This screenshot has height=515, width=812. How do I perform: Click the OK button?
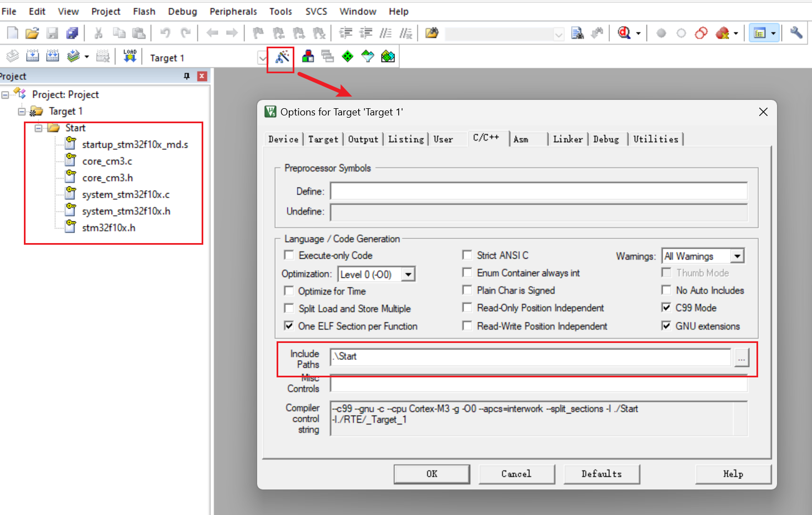point(432,474)
